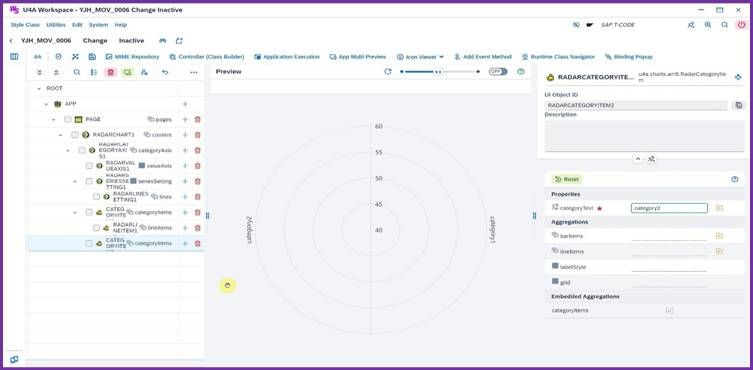
Task: Open the tree toolbar overflow (three dots)
Action: [x=194, y=72]
